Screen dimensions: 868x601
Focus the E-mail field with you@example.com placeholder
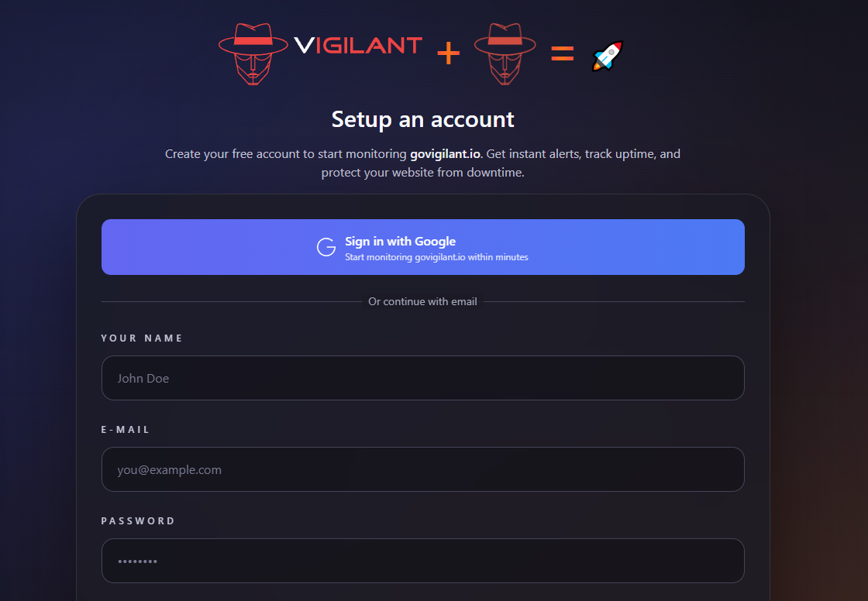(x=422, y=469)
